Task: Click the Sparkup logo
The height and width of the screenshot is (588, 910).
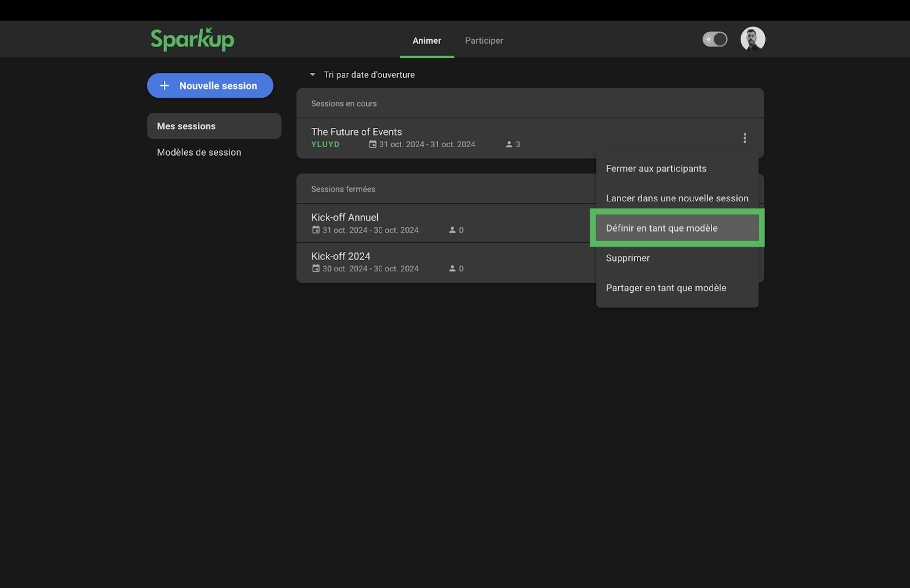Action: point(192,39)
